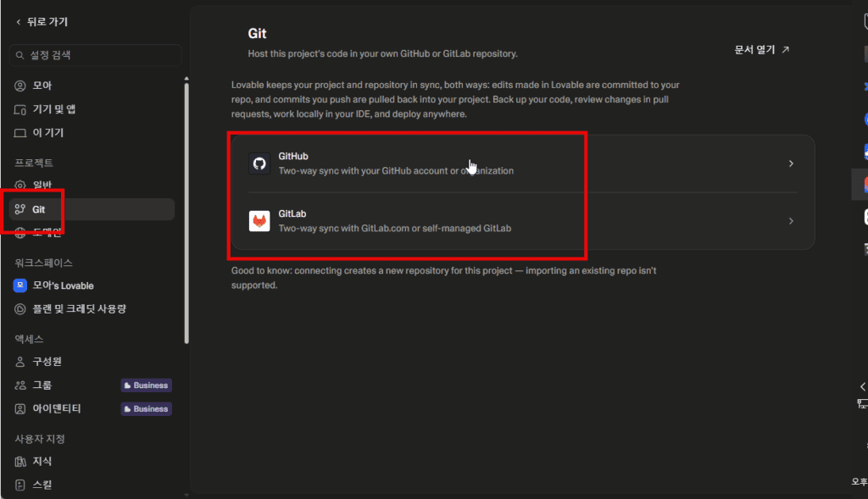Click the 아이덴티티 ID icon

pyautogui.click(x=20, y=409)
